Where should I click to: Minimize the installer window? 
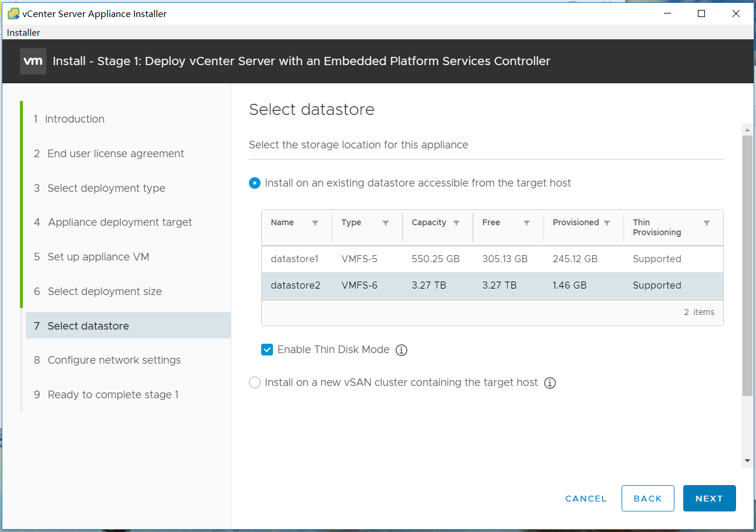(x=666, y=13)
